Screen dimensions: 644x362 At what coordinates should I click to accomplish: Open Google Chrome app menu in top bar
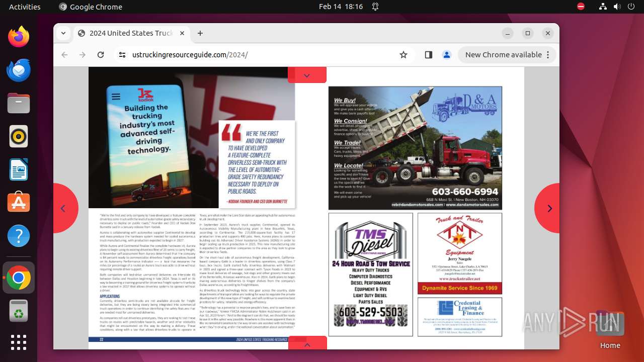(91, 7)
